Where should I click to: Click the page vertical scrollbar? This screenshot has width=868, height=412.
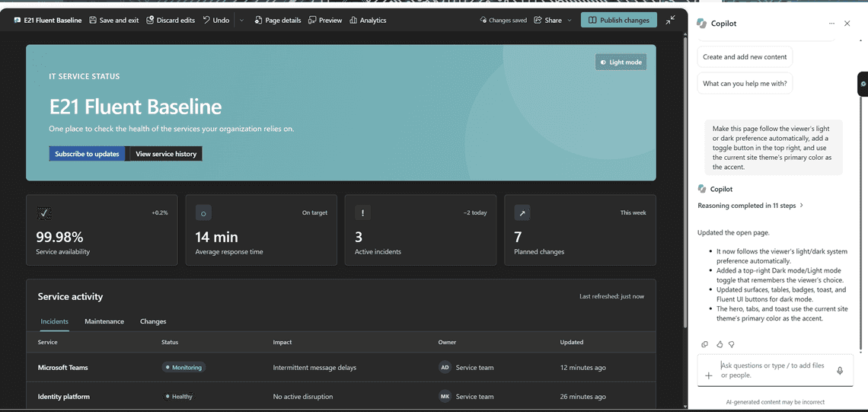pyautogui.click(x=685, y=183)
